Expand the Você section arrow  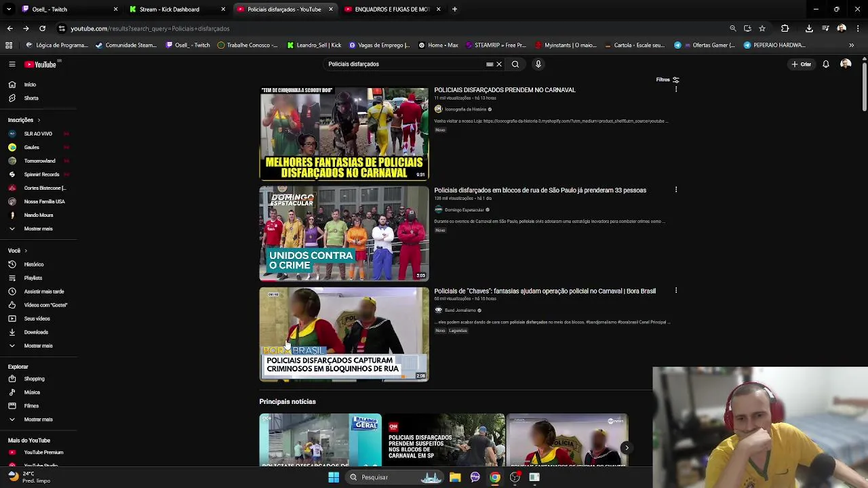[x=26, y=251]
